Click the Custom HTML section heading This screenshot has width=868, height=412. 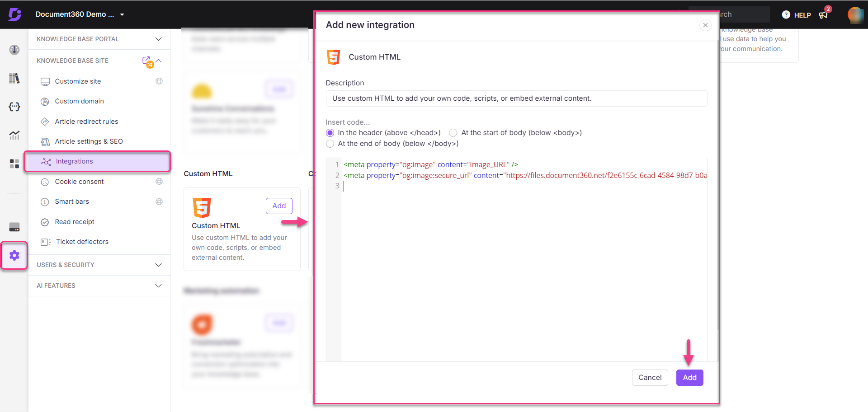point(208,174)
